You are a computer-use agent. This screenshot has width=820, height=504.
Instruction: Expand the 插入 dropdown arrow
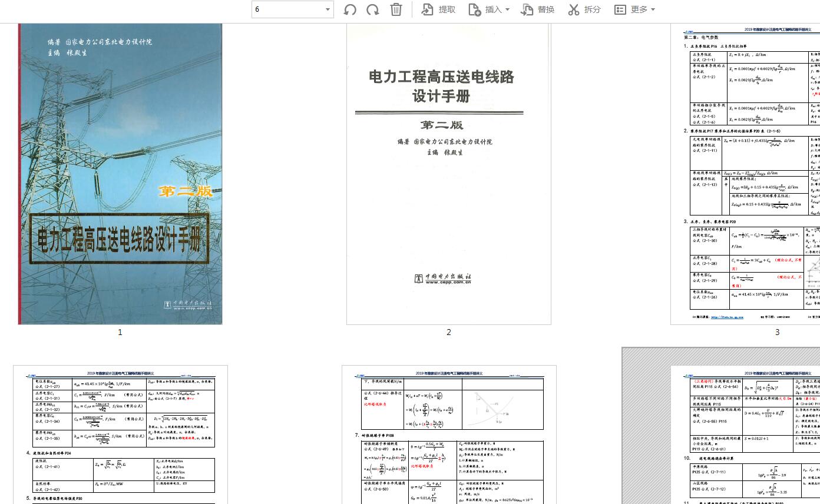(507, 9)
